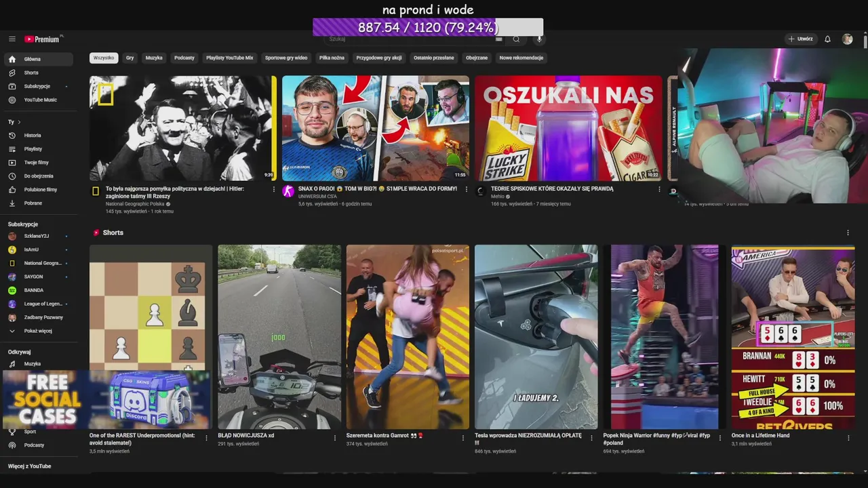
Task: Play Popek Ninja Warrior short thumbnail
Action: point(665,337)
